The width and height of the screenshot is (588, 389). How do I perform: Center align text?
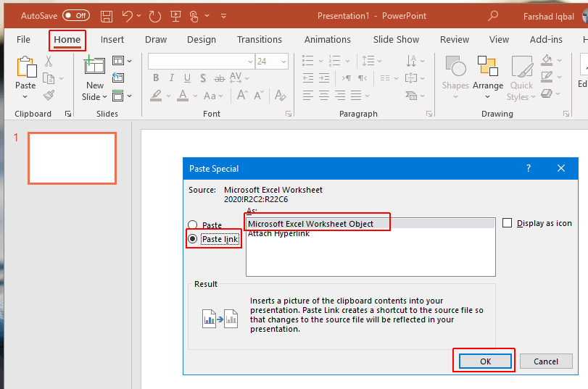(324, 95)
